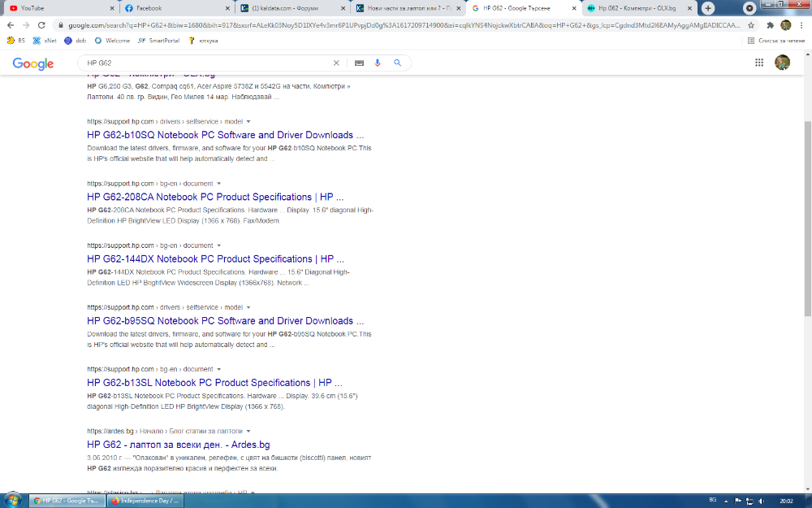The height and width of the screenshot is (508, 812).
Task: Expand options arrow for G62-144DX result URL
Action: [219, 245]
